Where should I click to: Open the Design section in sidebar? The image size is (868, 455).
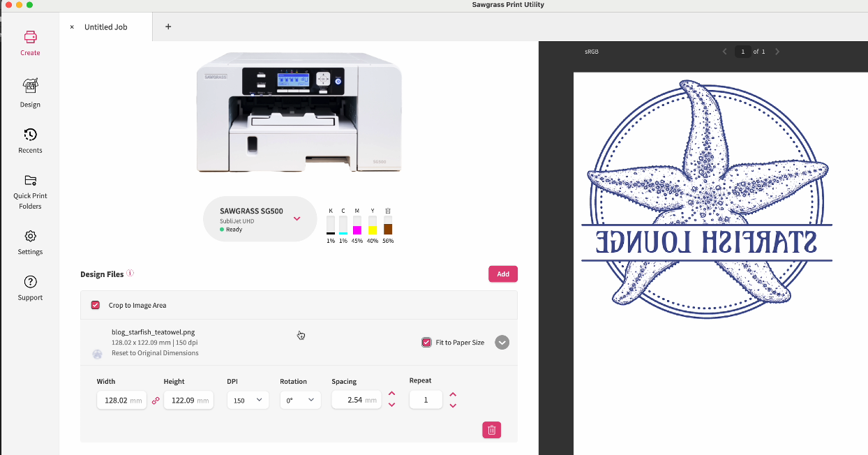point(30,93)
